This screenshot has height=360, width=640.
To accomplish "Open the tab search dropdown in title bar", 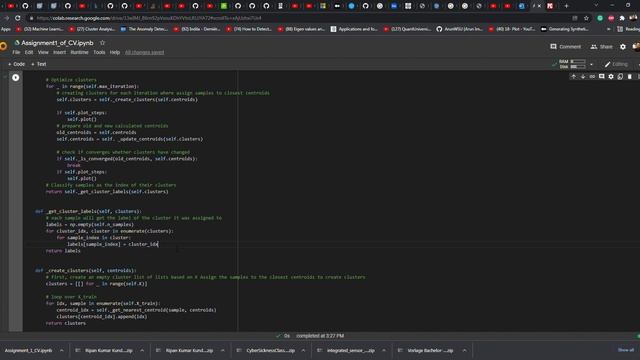I will pos(596,6).
